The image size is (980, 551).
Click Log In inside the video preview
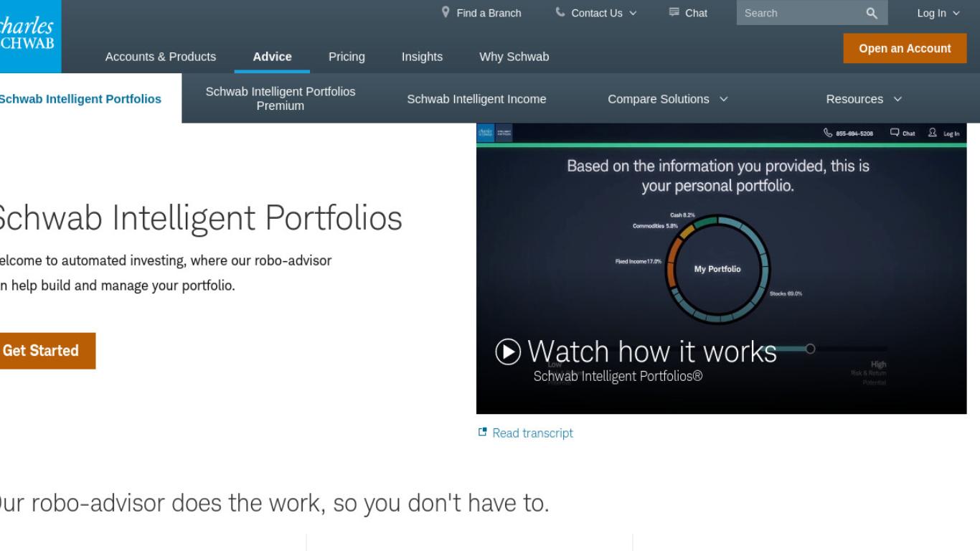point(944,133)
